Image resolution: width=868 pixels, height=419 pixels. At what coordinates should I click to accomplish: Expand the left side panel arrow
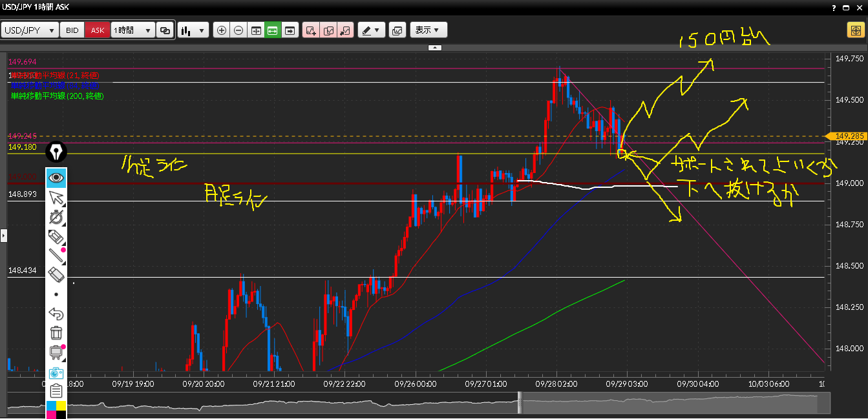coord(3,236)
